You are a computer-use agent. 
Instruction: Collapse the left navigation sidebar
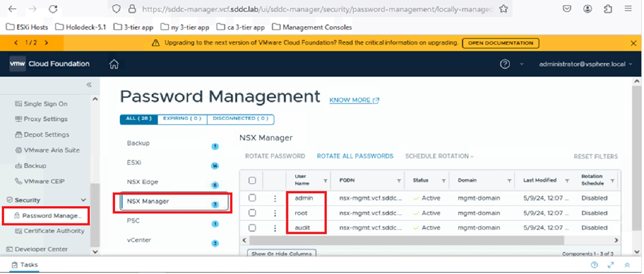(x=88, y=84)
